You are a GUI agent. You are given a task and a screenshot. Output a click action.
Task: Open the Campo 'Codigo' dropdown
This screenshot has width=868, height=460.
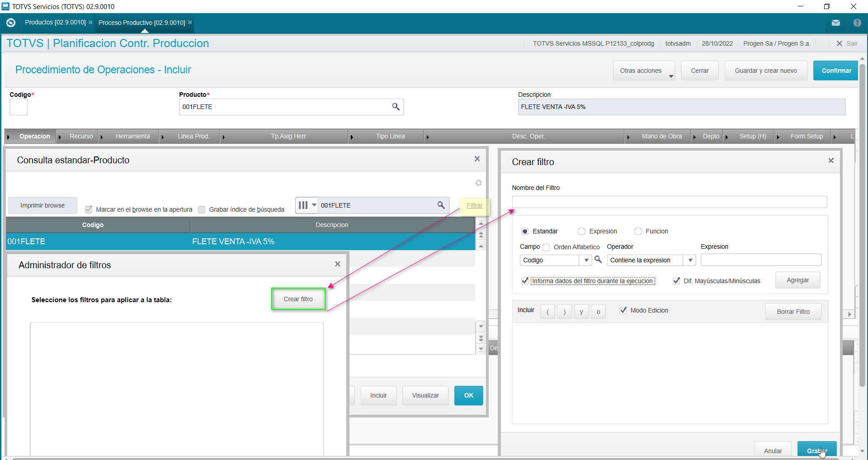pos(586,260)
